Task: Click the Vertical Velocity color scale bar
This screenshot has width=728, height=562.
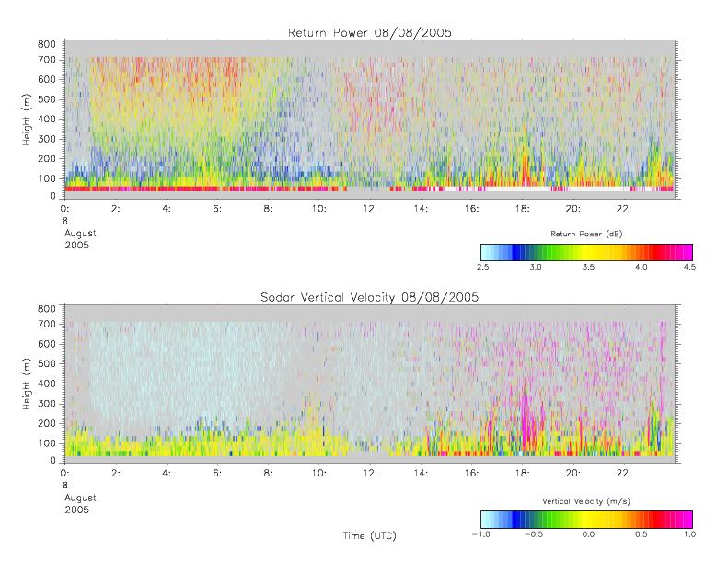Action: (x=586, y=520)
